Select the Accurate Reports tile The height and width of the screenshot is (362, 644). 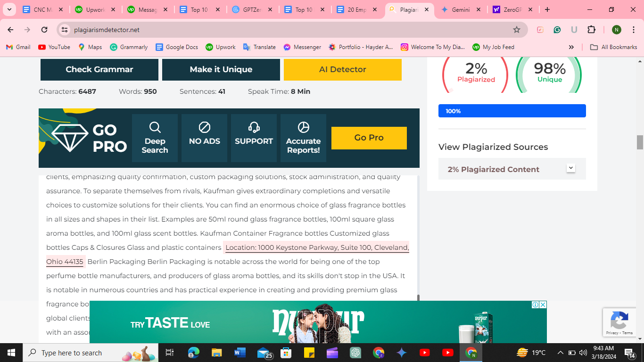pos(303,138)
